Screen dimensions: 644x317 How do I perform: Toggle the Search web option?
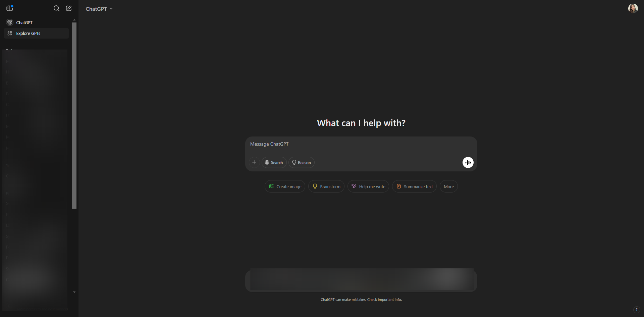click(x=274, y=163)
